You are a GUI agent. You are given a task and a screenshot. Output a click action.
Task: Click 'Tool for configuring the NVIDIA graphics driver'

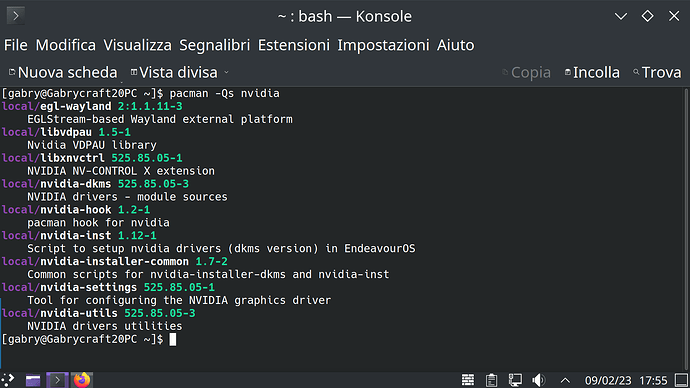[179, 300]
